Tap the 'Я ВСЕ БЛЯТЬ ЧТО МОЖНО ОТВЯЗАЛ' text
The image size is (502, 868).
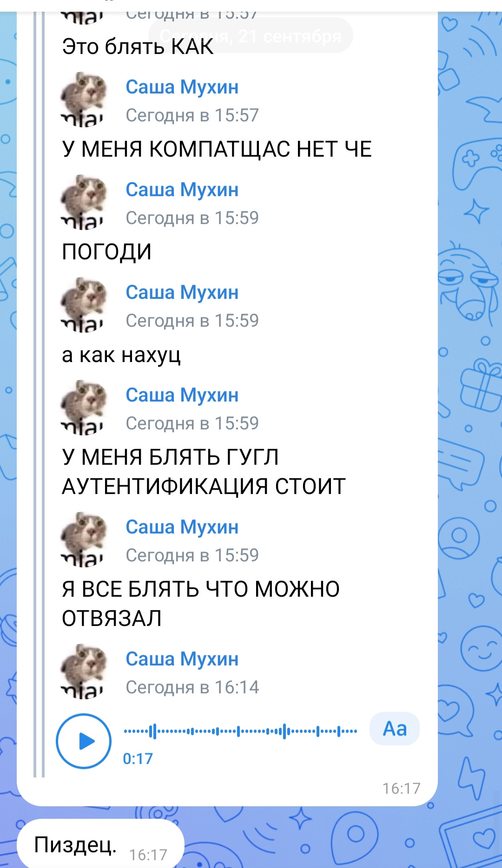click(x=201, y=604)
